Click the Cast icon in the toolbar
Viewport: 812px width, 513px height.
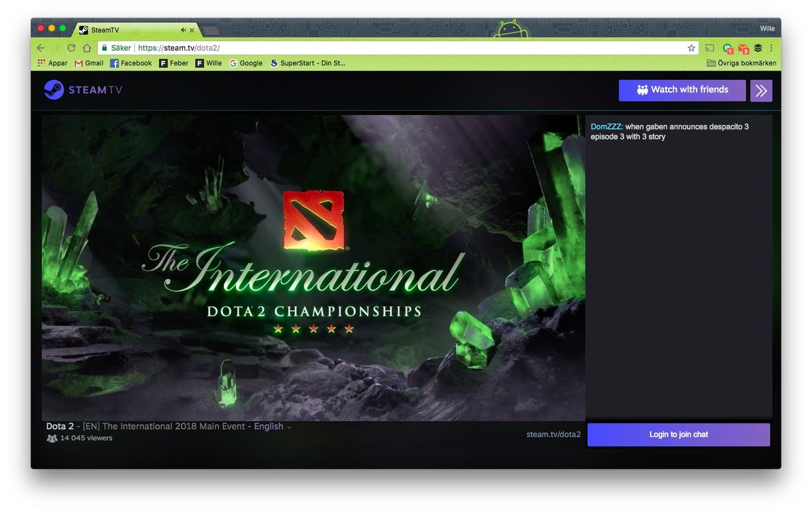710,48
